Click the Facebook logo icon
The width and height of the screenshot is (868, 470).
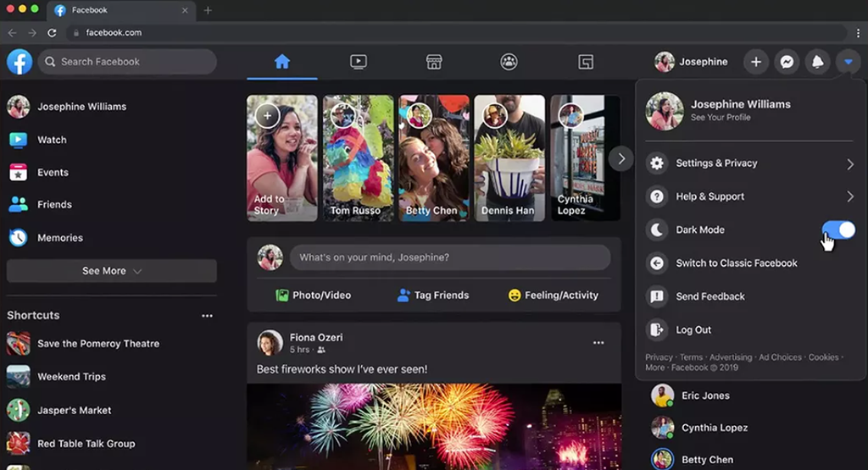[x=19, y=61]
